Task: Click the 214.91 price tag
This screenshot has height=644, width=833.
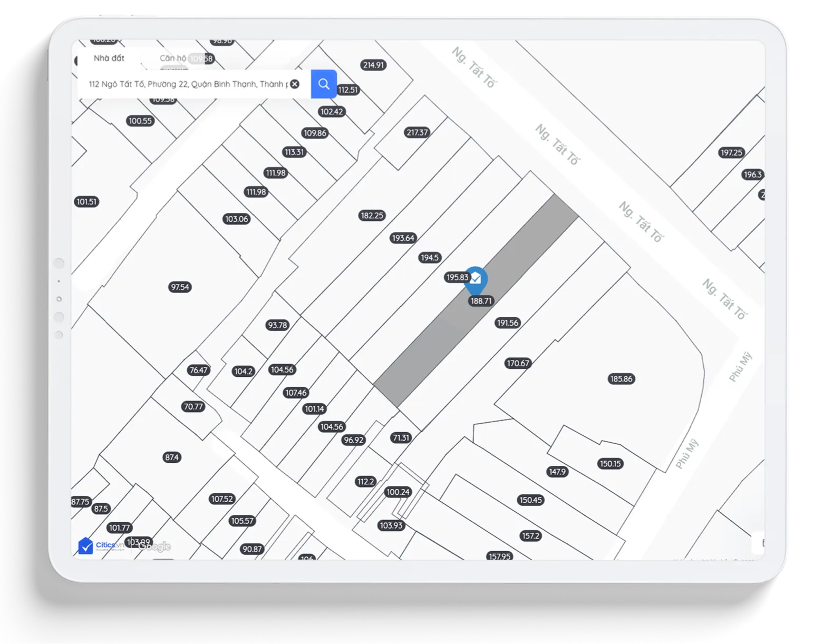Action: click(373, 65)
